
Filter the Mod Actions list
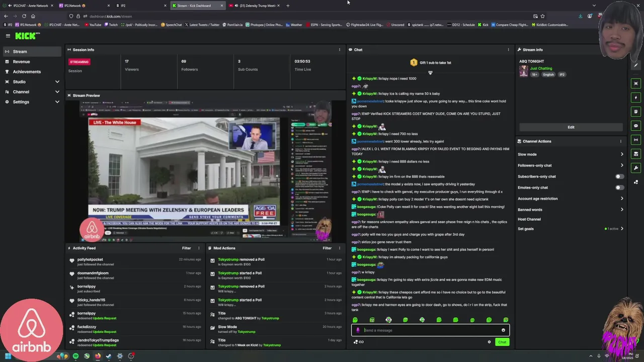click(x=327, y=248)
